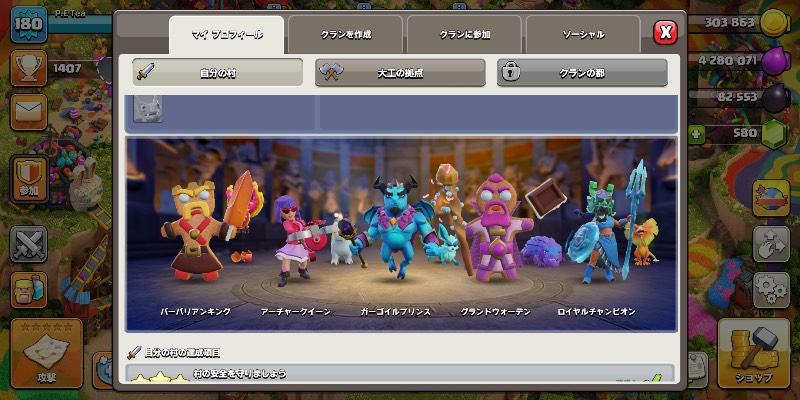Open the ショップ shop button
The height and width of the screenshot is (400, 800).
tap(753, 353)
